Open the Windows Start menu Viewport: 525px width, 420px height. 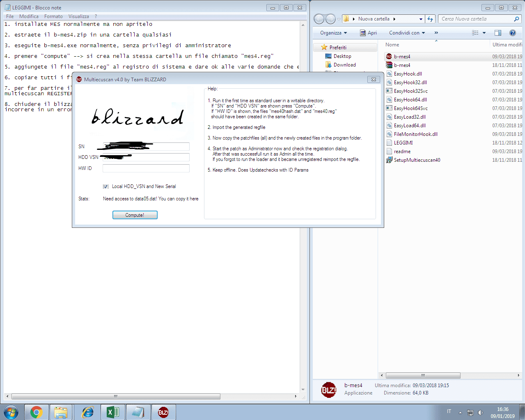tap(11, 412)
